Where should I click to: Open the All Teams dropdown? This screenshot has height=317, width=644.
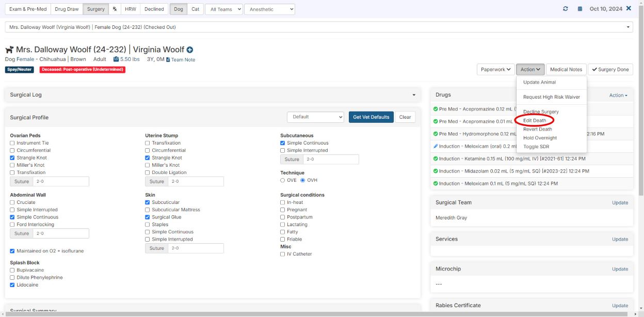point(223,9)
